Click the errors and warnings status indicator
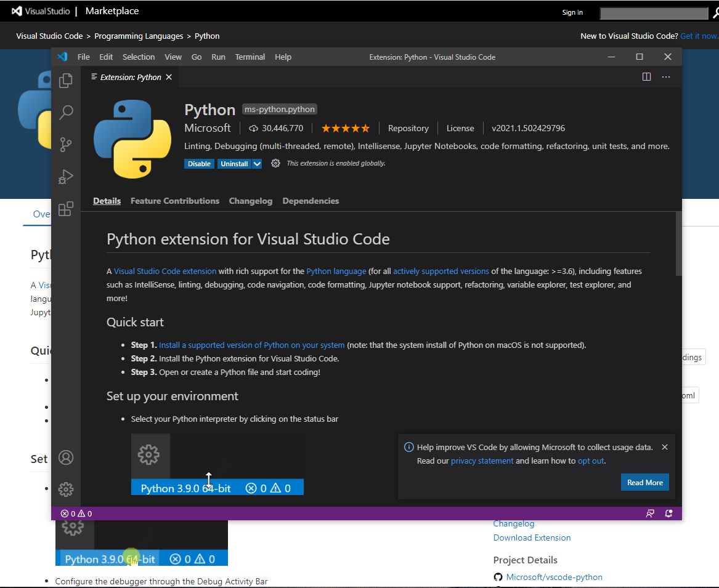 tap(76, 513)
